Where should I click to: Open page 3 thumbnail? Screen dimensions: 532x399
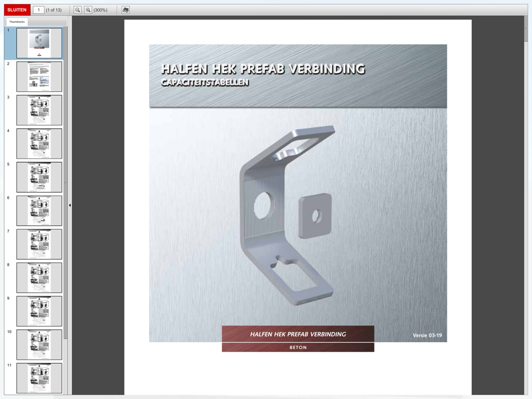tap(39, 110)
